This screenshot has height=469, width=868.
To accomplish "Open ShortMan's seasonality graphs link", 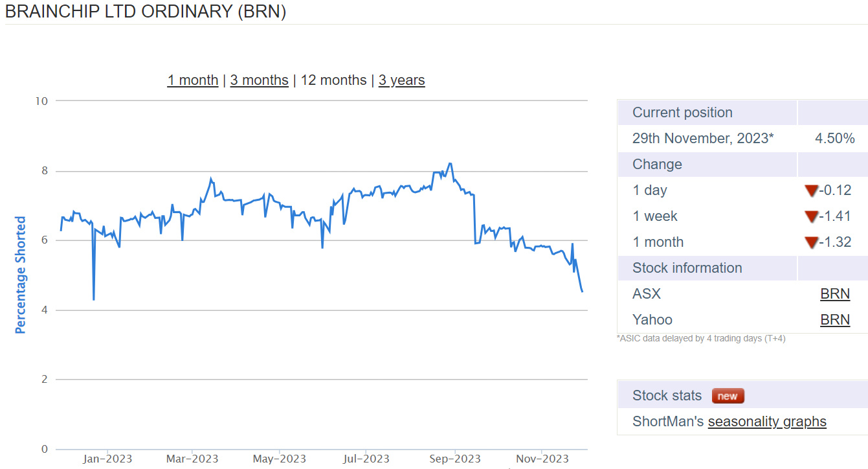I will pos(767,422).
